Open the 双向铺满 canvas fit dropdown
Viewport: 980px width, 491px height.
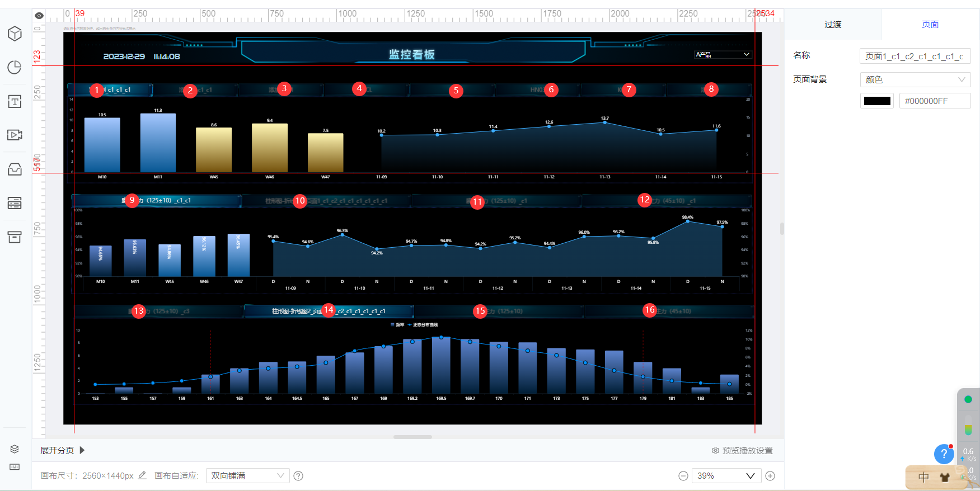(x=247, y=476)
